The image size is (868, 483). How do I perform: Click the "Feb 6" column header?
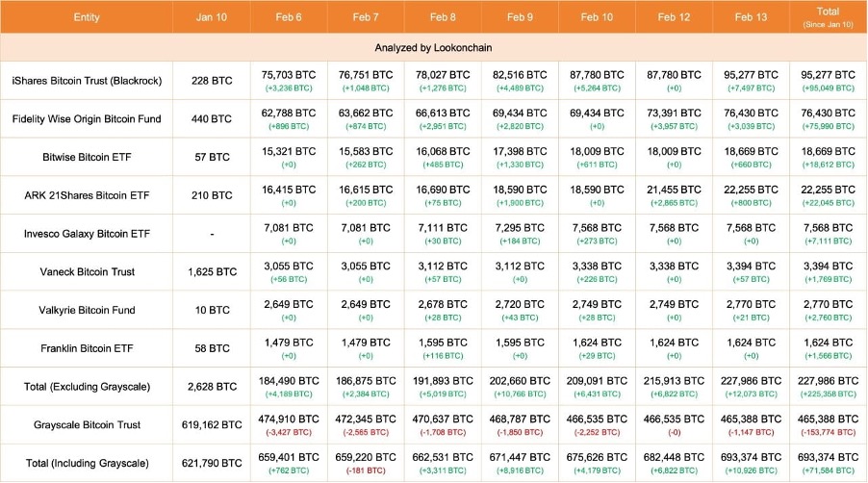pyautogui.click(x=289, y=17)
